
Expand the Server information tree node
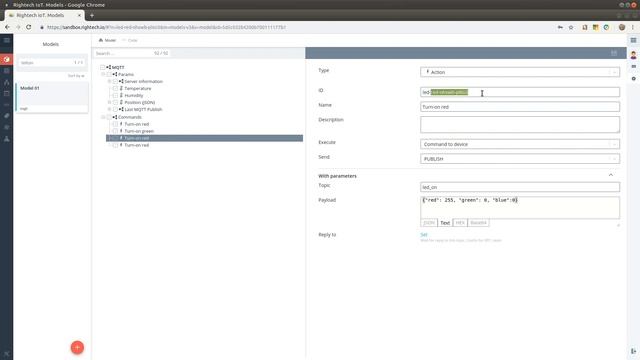pos(109,82)
